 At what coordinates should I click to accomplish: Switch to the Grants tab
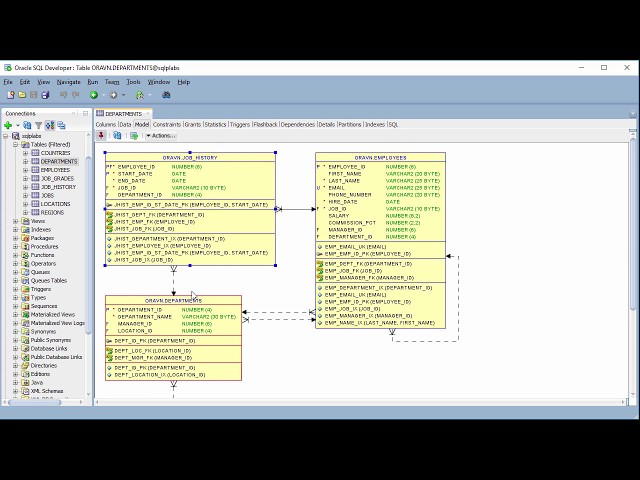click(193, 124)
